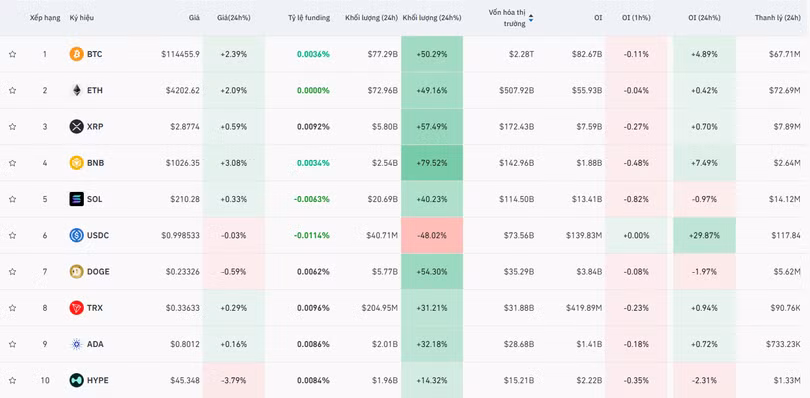
Task: Click the BNB coin icon
Action: (76, 163)
